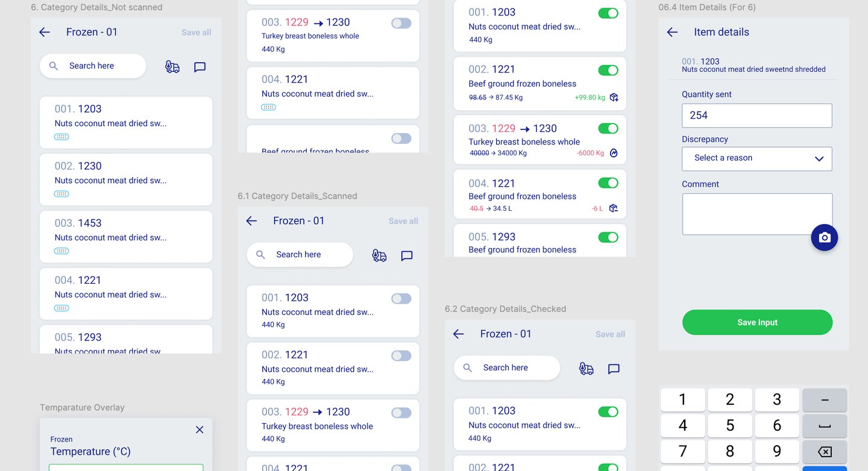868x471 pixels.
Task: Open the 003. 1453 item card
Action: pos(126,236)
